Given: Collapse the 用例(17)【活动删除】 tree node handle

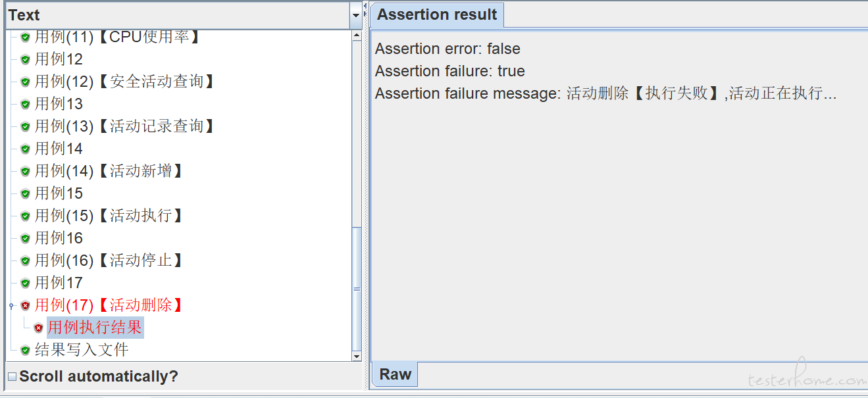Looking at the screenshot, I should point(11,306).
